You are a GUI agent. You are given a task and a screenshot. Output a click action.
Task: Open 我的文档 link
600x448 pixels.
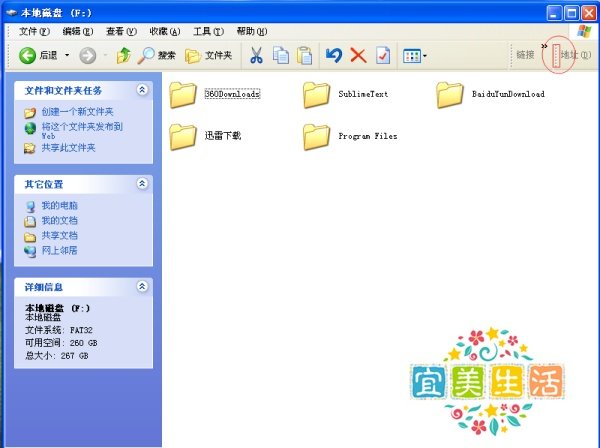pos(59,220)
